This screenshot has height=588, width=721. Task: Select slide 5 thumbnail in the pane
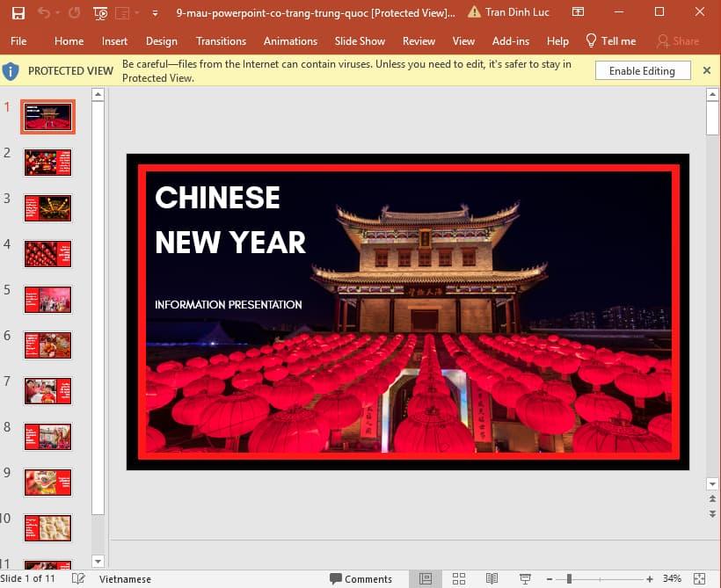[47, 299]
